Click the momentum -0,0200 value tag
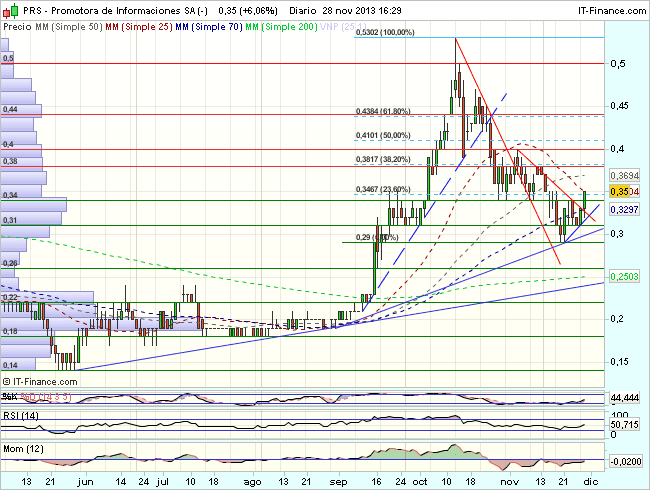Image resolution: width=650 pixels, height=490 pixels. click(626, 461)
